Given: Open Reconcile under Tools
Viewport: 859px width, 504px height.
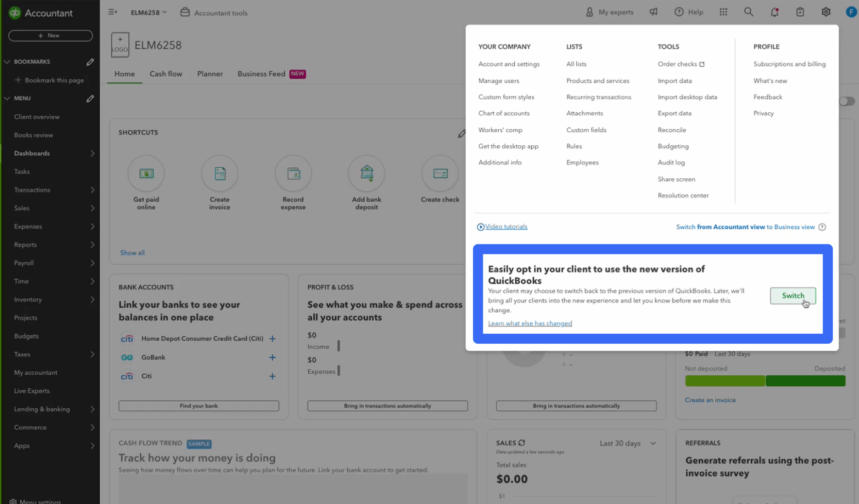Looking at the screenshot, I should click(672, 130).
